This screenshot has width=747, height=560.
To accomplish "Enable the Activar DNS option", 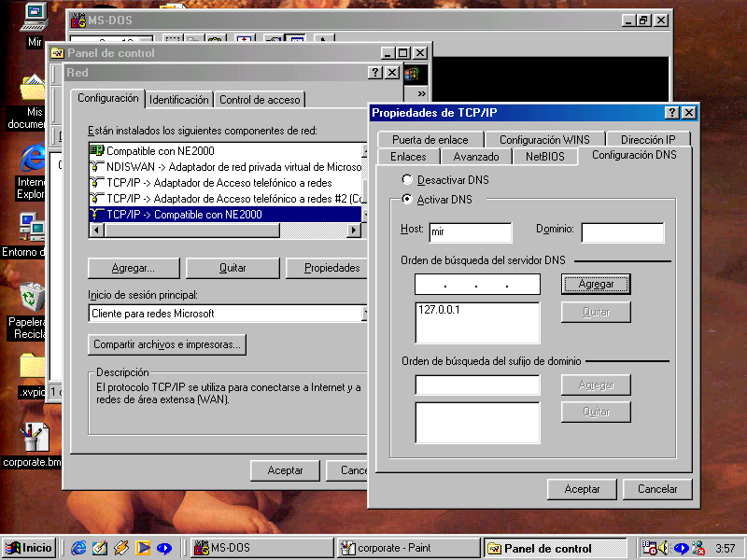I will [x=405, y=199].
